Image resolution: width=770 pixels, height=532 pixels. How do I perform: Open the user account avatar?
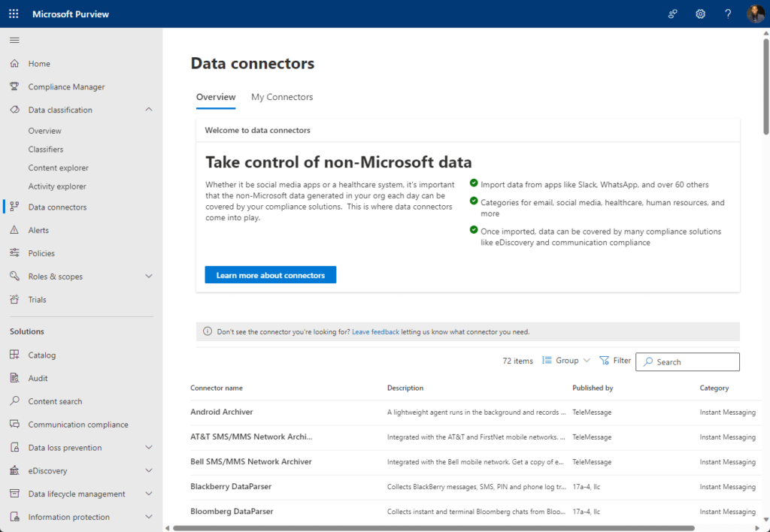[x=755, y=14]
